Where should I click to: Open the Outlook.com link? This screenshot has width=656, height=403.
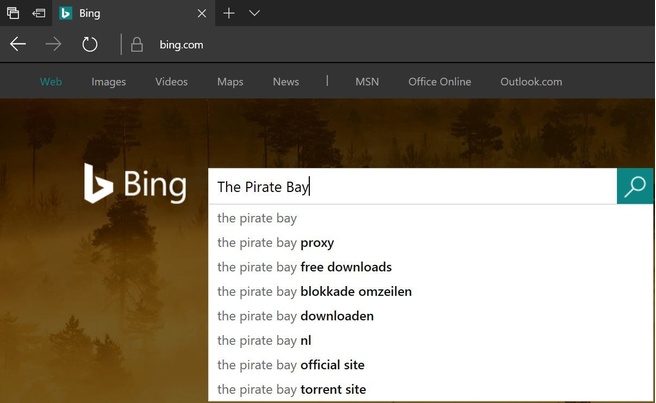click(531, 82)
